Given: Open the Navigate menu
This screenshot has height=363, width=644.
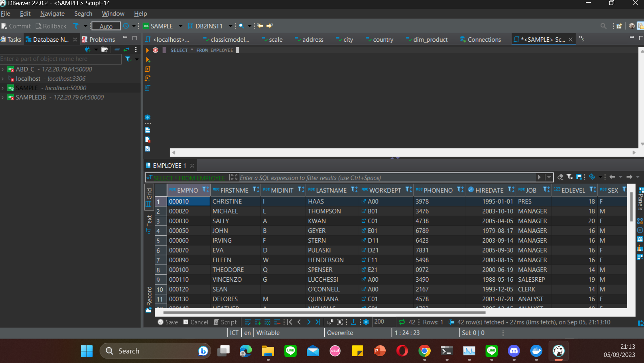Looking at the screenshot, I should coord(52,14).
